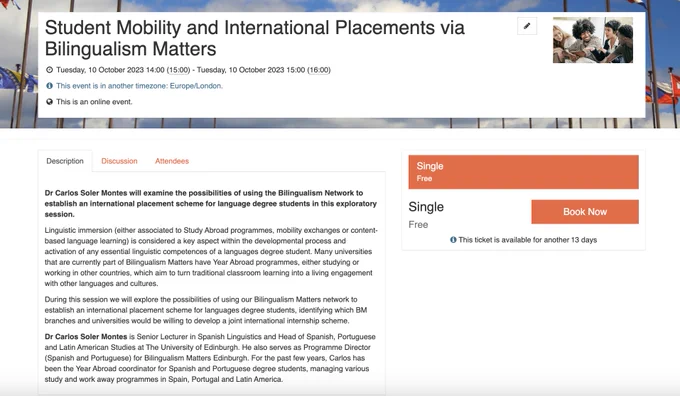Click the info icon beside timezone notice
The height and width of the screenshot is (396, 680).
[49, 86]
